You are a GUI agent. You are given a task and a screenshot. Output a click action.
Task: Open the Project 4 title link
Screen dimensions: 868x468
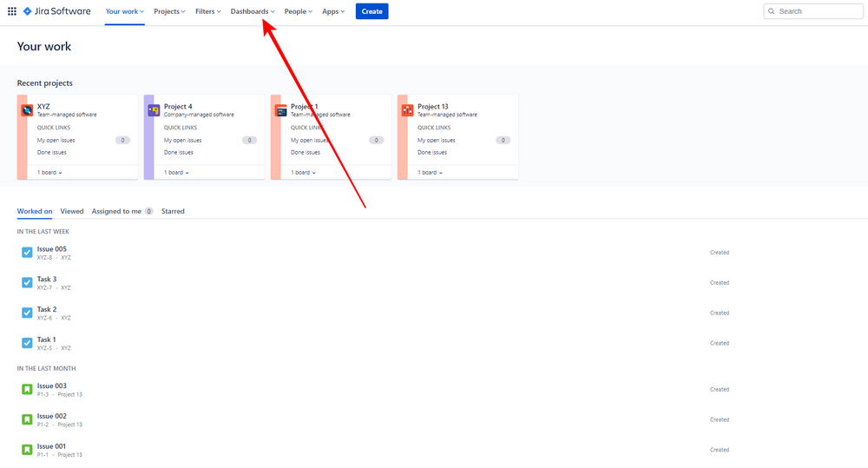(x=178, y=106)
